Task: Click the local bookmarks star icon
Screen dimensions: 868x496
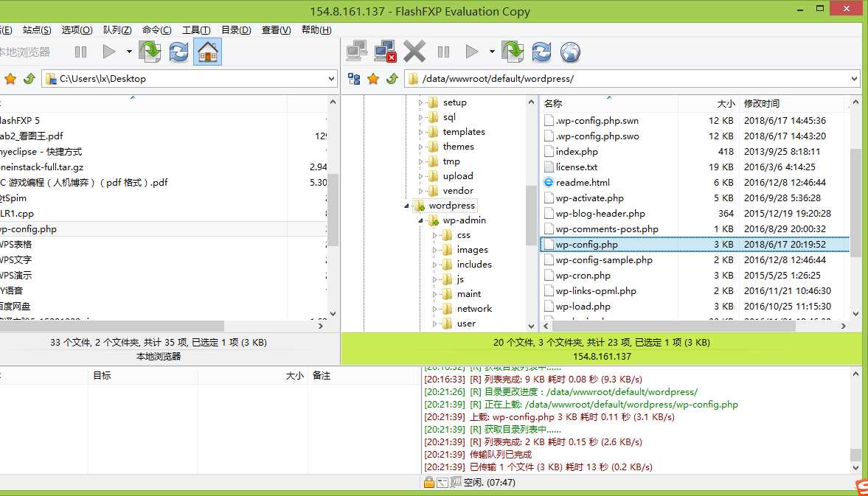Action: point(10,79)
